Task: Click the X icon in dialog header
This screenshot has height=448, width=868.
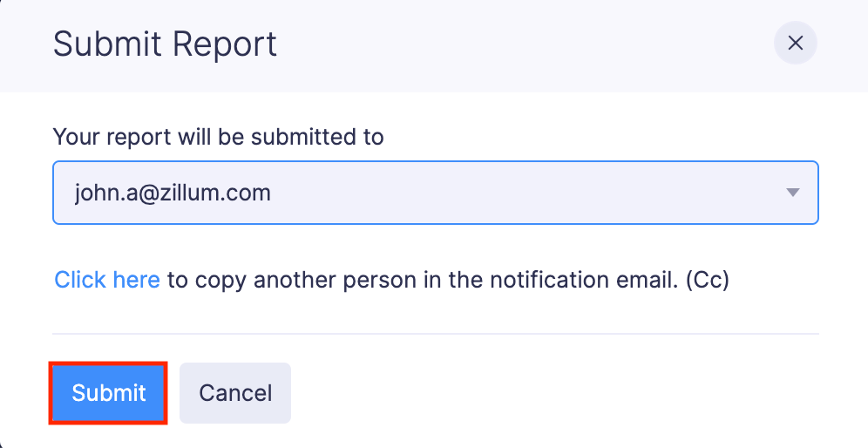Action: click(795, 44)
